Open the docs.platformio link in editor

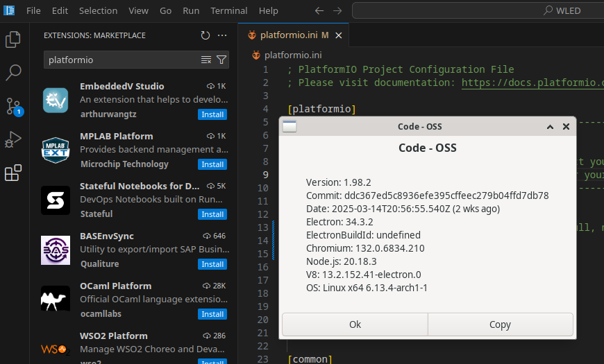532,83
